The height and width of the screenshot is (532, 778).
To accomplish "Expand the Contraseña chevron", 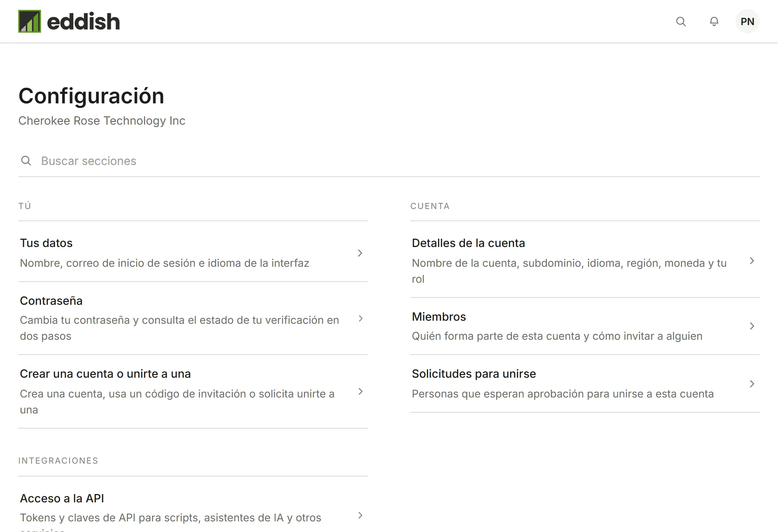I will pos(361,318).
